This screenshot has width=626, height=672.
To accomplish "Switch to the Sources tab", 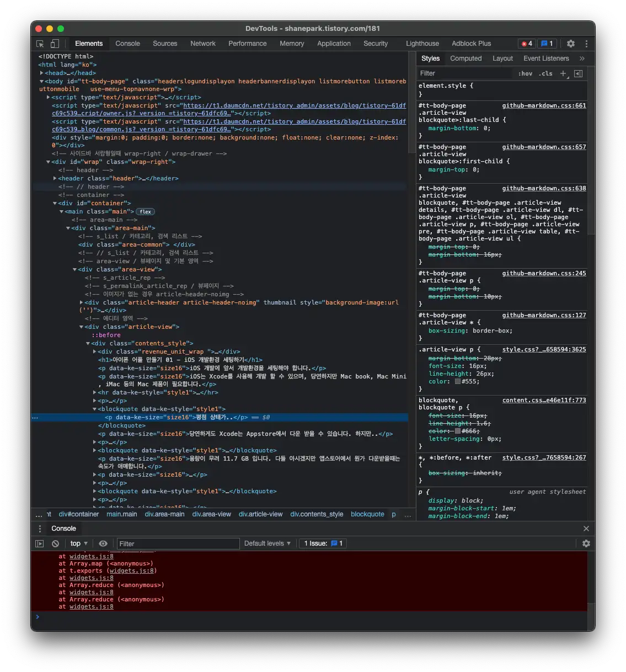I will point(165,44).
